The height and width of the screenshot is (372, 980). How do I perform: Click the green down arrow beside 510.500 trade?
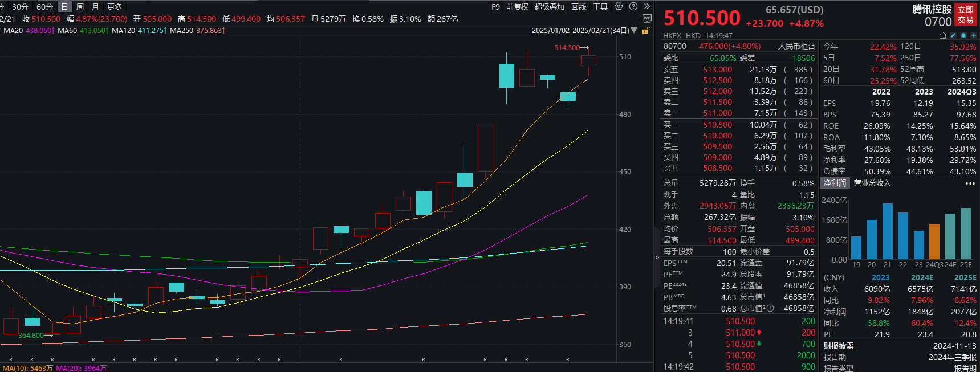click(x=759, y=344)
